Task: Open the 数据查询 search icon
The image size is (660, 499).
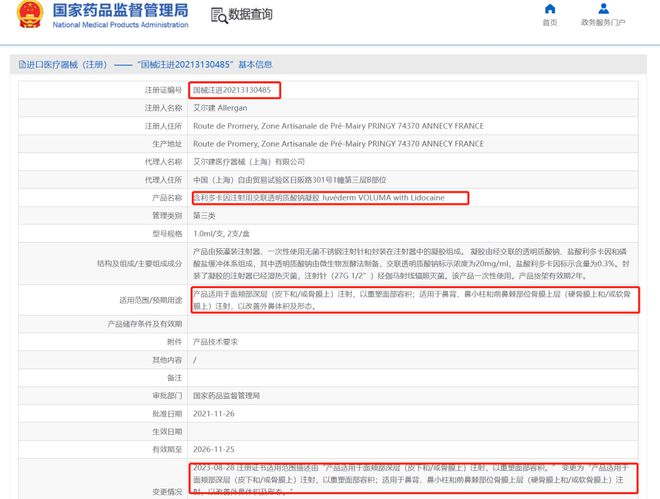Action: coord(219,16)
